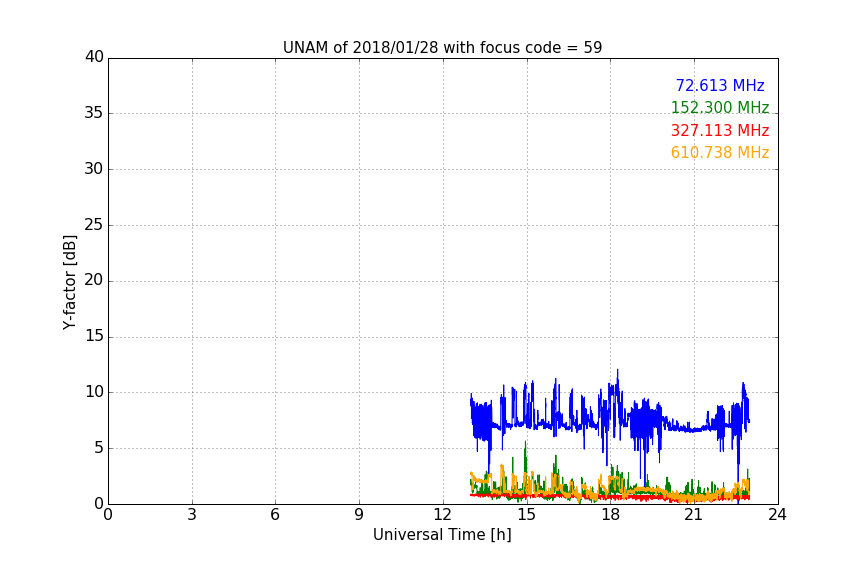Click the 18 tick on the x-axis
The height and width of the screenshot is (576, 864).
610,515
